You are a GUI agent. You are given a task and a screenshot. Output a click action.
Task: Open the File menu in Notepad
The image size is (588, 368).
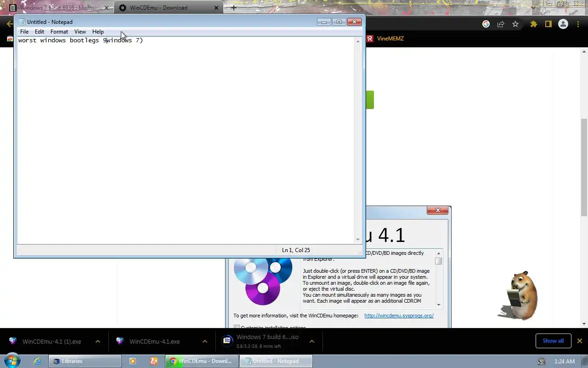click(24, 32)
